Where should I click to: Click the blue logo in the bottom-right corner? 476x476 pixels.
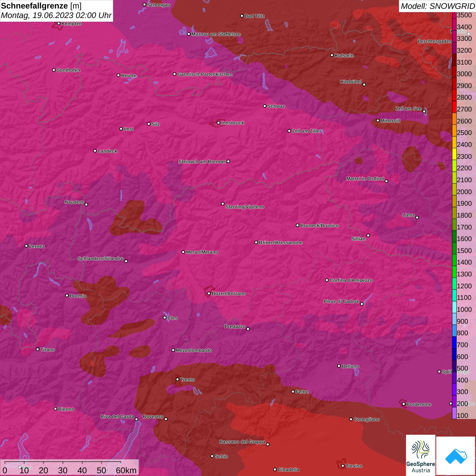coord(456,456)
